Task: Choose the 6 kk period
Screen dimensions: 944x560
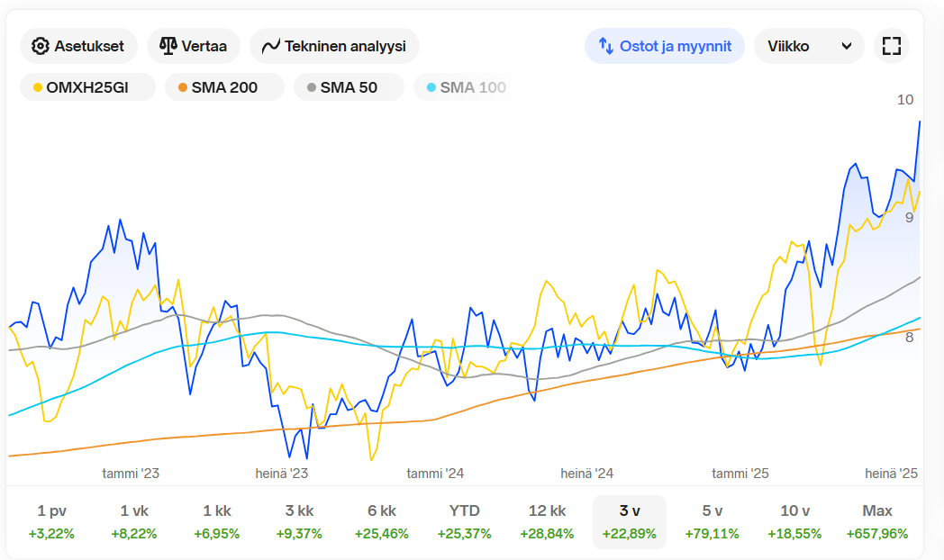Action: [381, 521]
